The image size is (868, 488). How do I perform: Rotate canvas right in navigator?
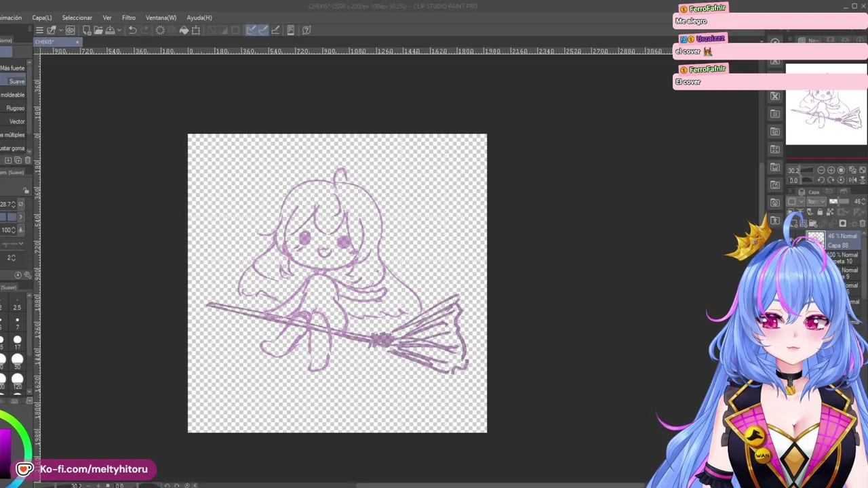coord(831,180)
